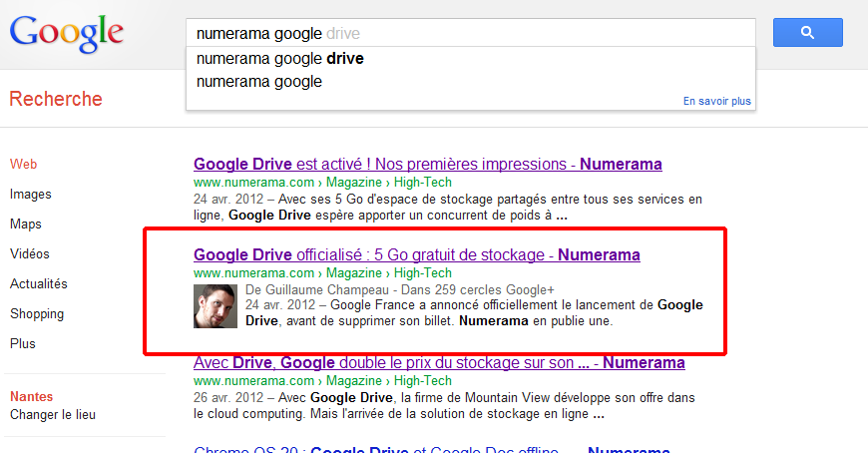Go to Actualités results
The height and width of the screenshot is (453, 868).
pyautogui.click(x=39, y=284)
